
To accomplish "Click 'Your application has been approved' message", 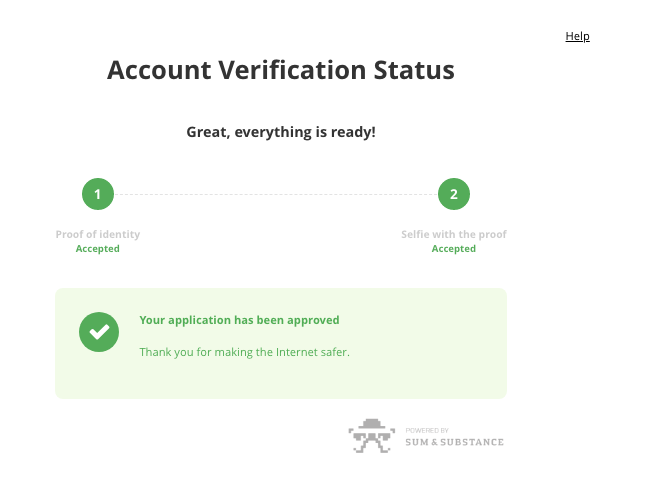I will click(x=239, y=320).
